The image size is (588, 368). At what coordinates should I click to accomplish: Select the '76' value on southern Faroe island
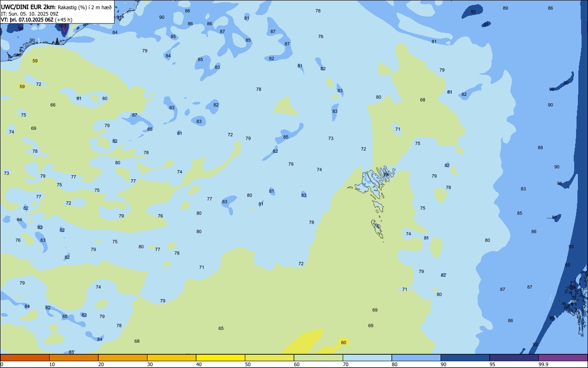click(377, 226)
